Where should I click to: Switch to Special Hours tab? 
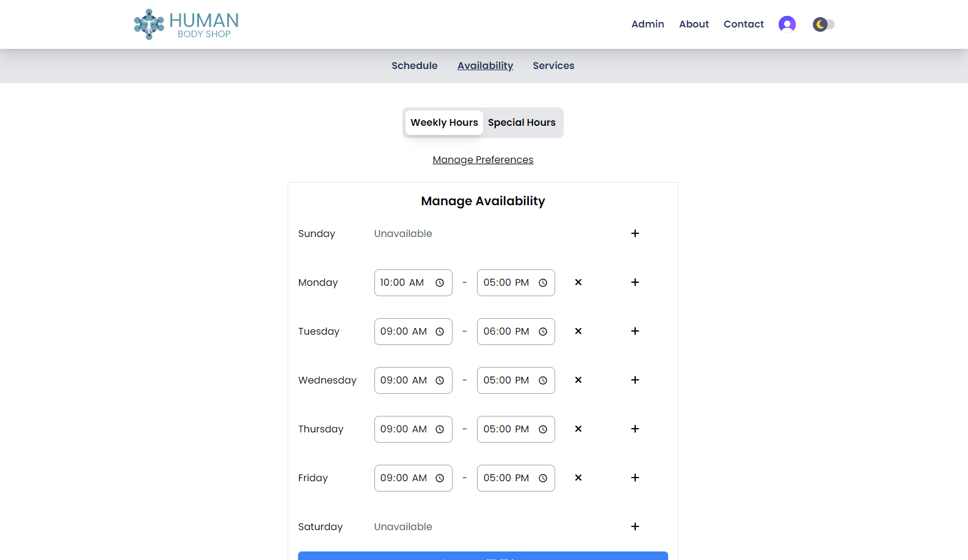click(522, 123)
